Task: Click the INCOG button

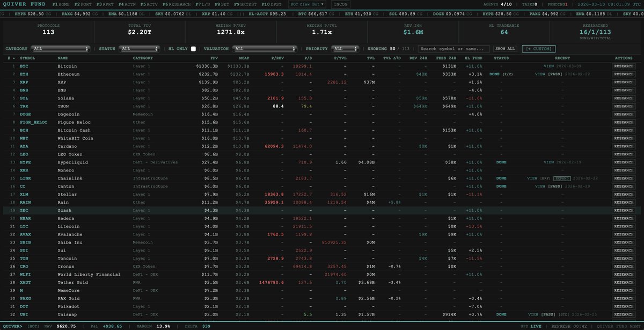Action: [340, 4]
